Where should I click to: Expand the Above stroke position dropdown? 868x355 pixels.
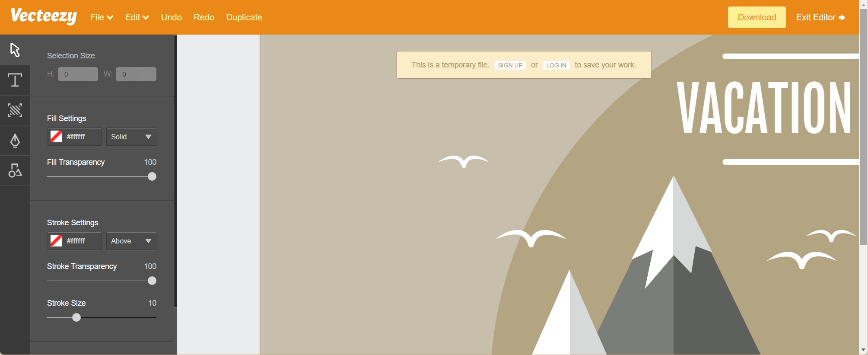pyautogui.click(x=131, y=241)
